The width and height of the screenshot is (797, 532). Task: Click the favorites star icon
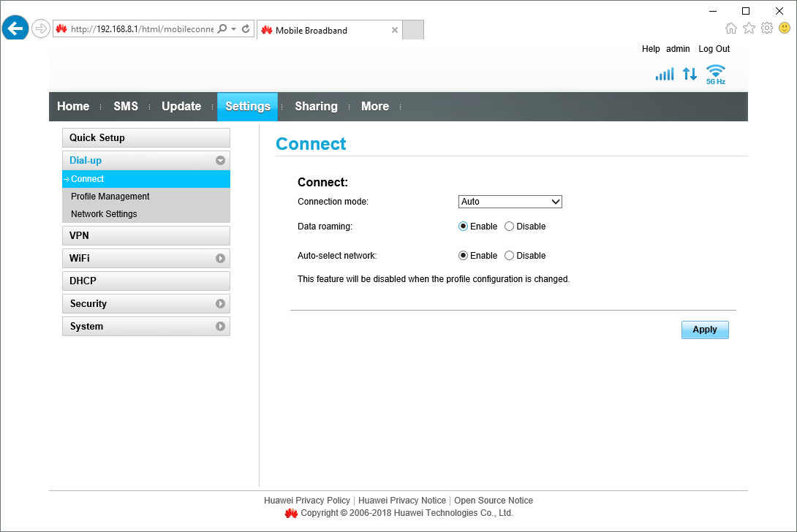pos(749,28)
